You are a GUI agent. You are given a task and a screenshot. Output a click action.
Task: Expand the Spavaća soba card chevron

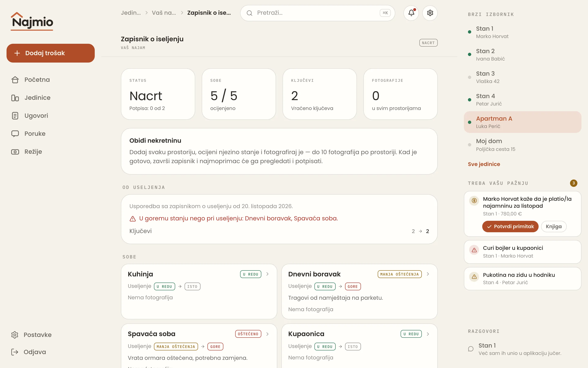pos(267,334)
